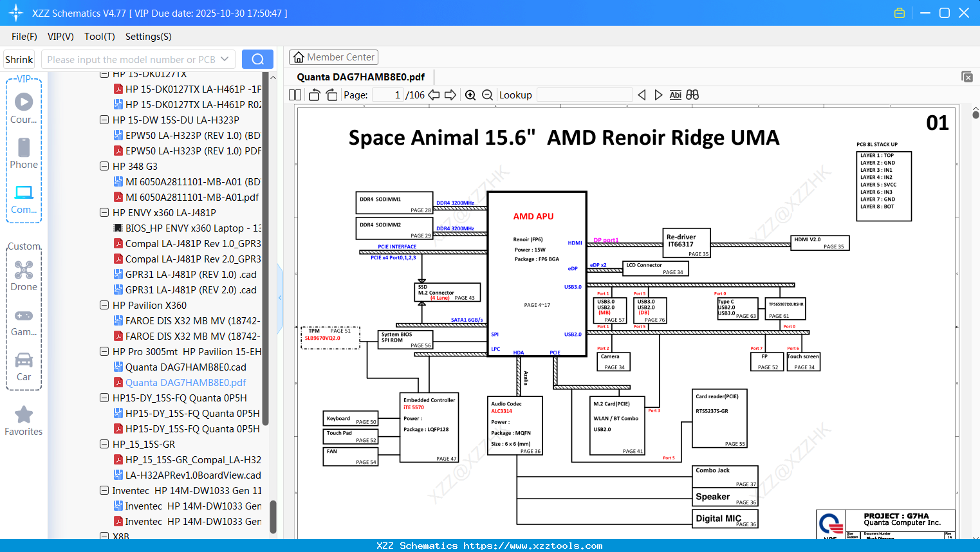Click the Combo Jack block
Screen dimensions: 980x552
coord(725,477)
